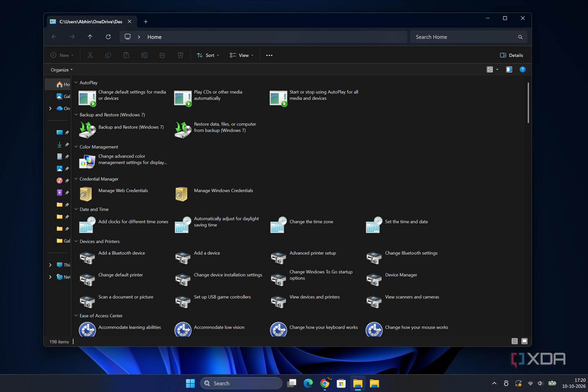Switch to large thumbnails view in status bar
Viewport: 588px width, 392px height.
pyautogui.click(x=525, y=341)
